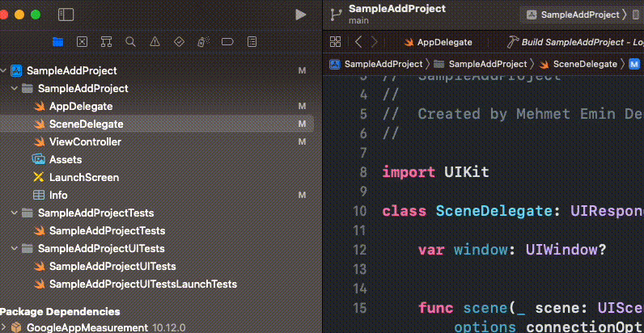The image size is (644, 333).
Task: Collapse the SampleAddProjectTests folder
Action: click(15, 213)
